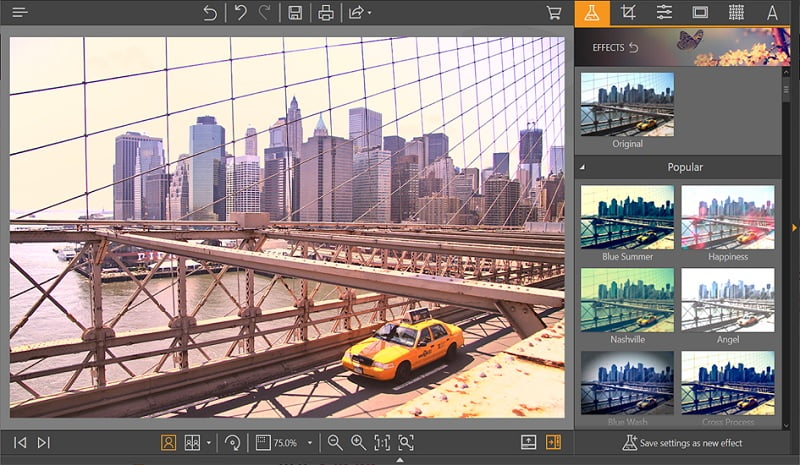The image size is (800, 465).
Task: Go to the next image
Action: click(x=44, y=443)
